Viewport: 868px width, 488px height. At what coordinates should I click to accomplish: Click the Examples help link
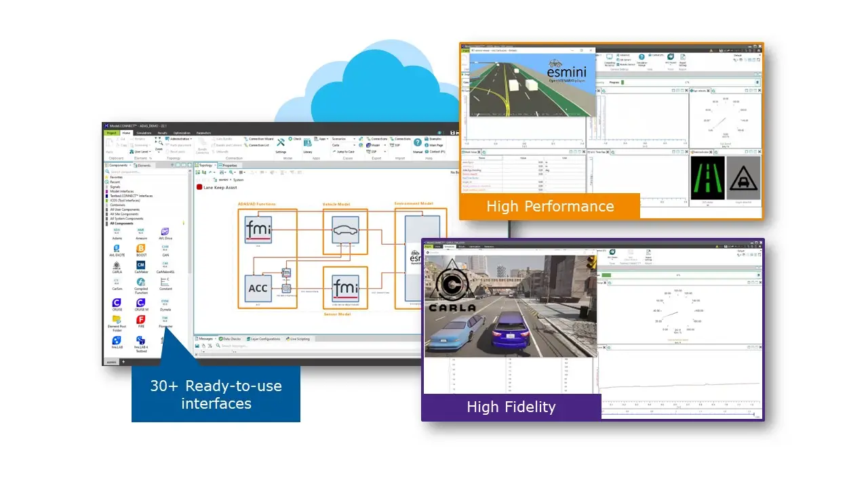[x=433, y=139]
